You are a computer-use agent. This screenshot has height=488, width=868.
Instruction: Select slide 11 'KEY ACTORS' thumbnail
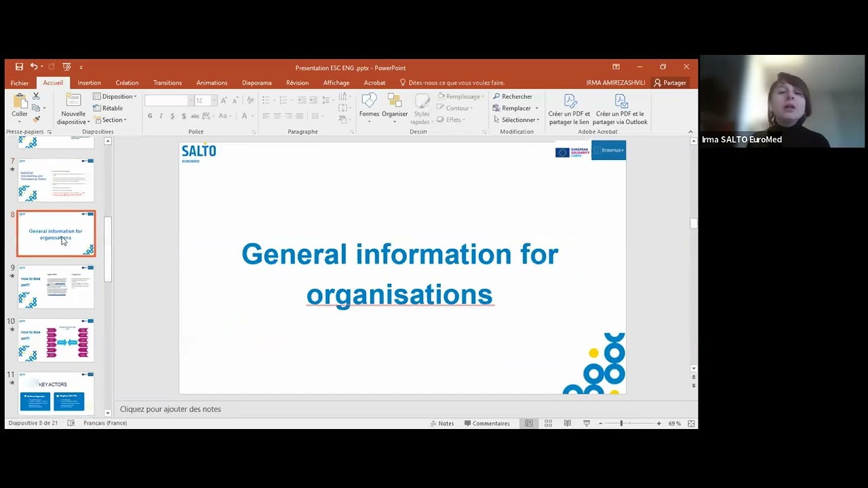pos(56,392)
